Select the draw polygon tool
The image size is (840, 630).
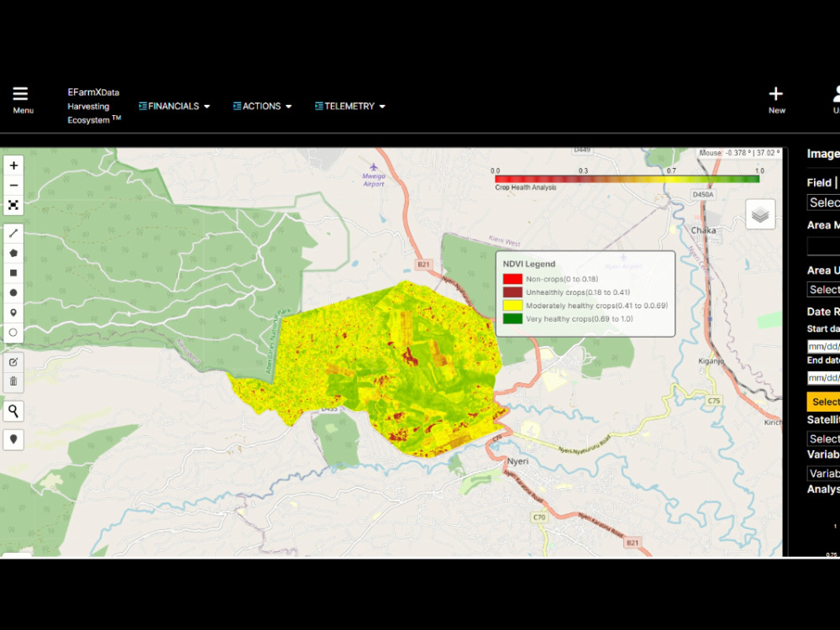click(13, 253)
